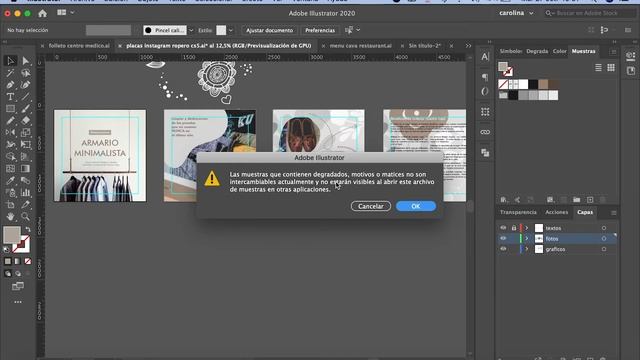Select the Eyedropper tool
Screen dimensions: 640x360
click(x=11, y=180)
